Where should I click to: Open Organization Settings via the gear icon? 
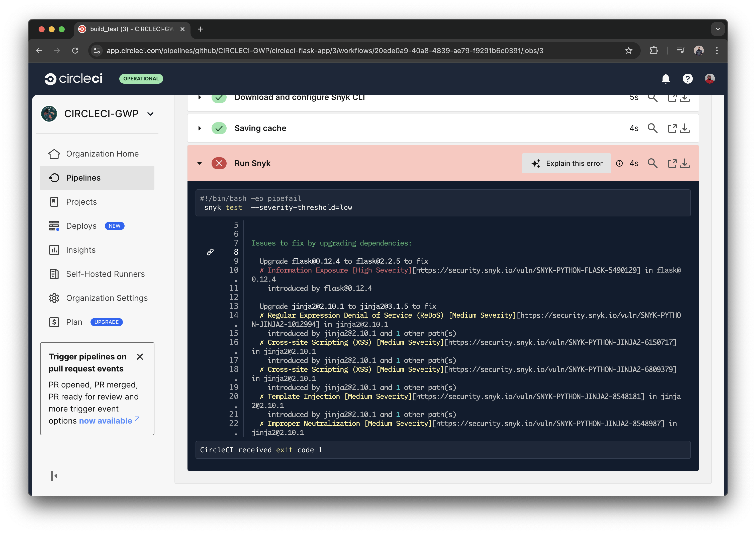[x=54, y=298]
